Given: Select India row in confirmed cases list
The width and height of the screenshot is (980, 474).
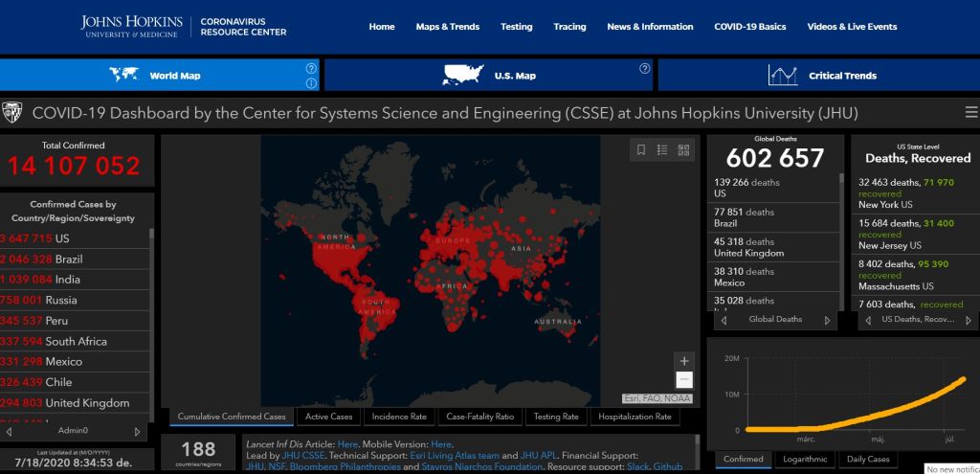Looking at the screenshot, I should pos(75,280).
